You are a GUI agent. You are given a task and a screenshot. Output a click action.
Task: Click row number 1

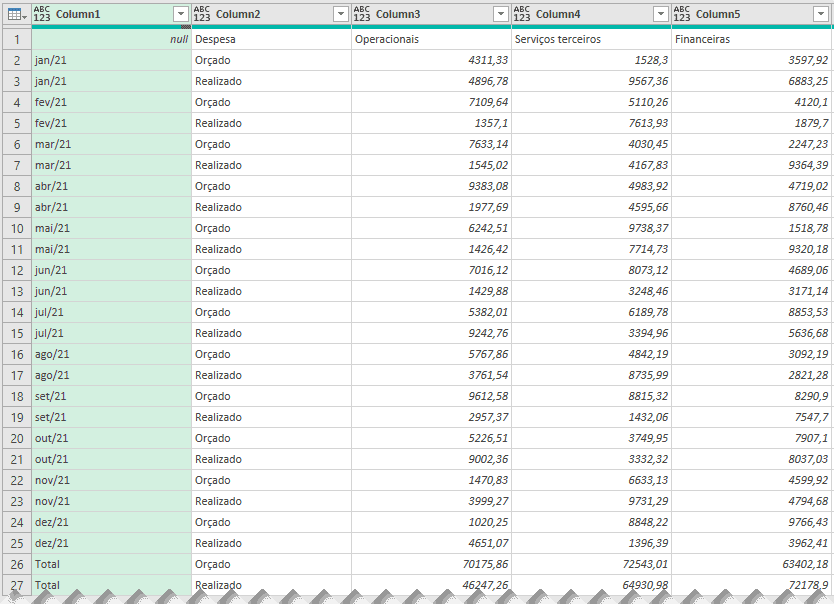pos(16,38)
